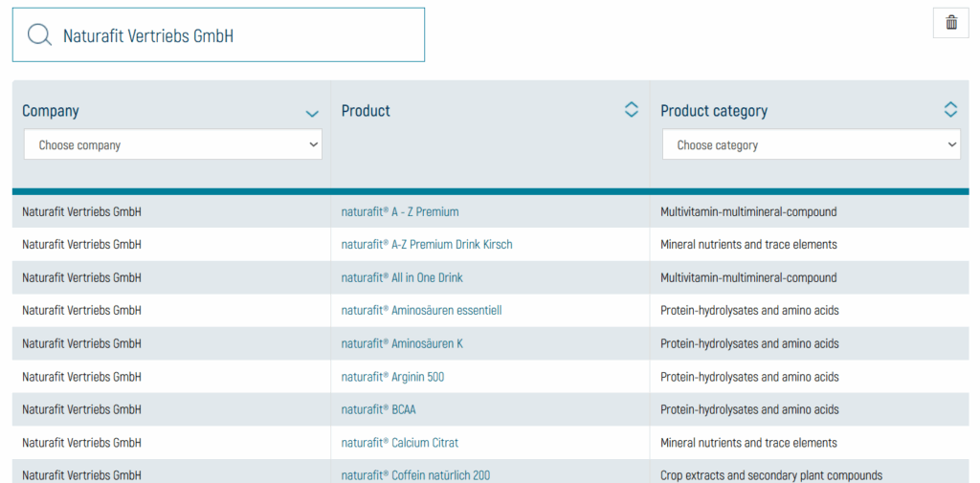Open naturafit BCAA link
Screen dimensions: 980x483
[378, 409]
